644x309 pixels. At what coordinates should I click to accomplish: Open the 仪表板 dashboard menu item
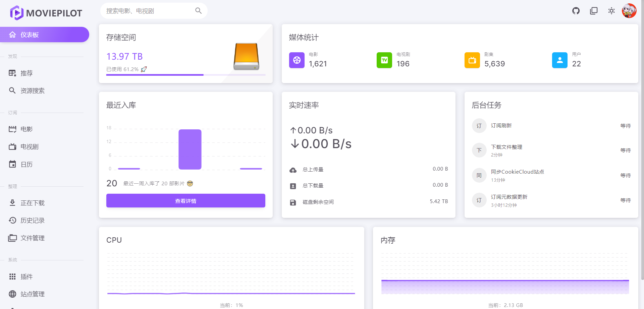click(44, 35)
